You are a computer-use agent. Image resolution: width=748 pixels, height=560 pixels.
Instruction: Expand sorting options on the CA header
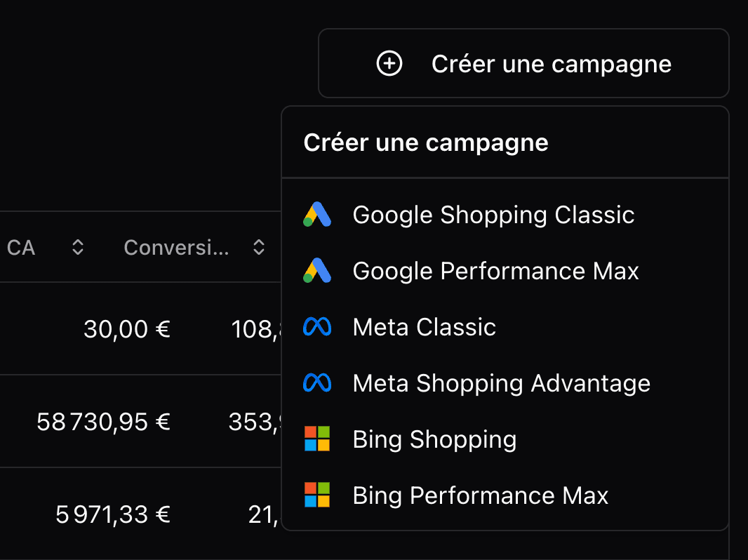76,247
